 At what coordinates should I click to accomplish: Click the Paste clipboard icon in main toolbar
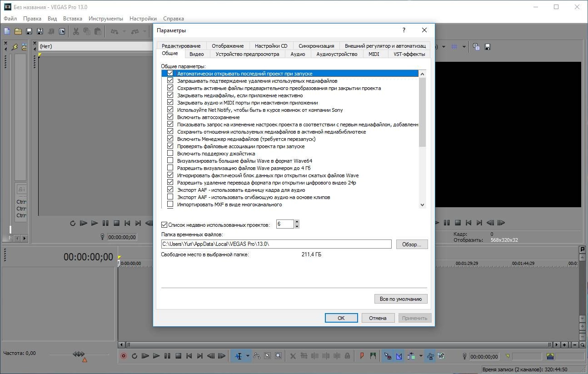point(98,31)
